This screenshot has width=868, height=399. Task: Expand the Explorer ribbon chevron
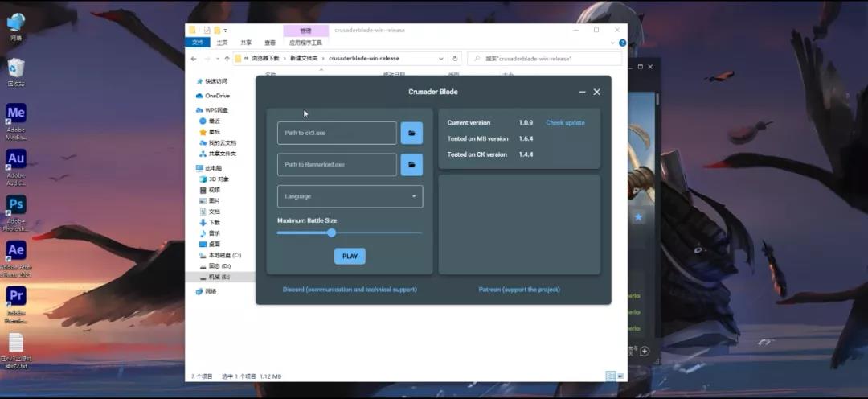tap(612, 43)
